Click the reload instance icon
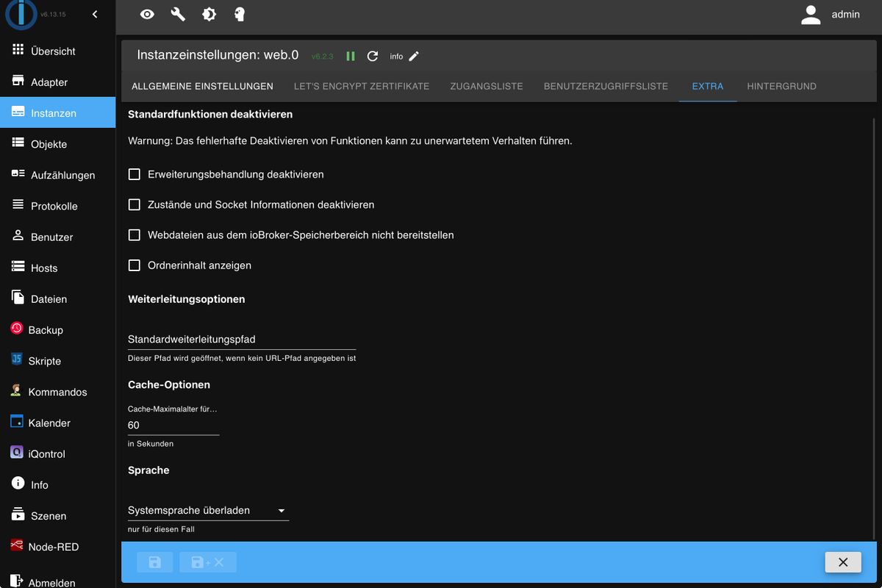Image resolution: width=882 pixels, height=588 pixels. [x=373, y=57]
